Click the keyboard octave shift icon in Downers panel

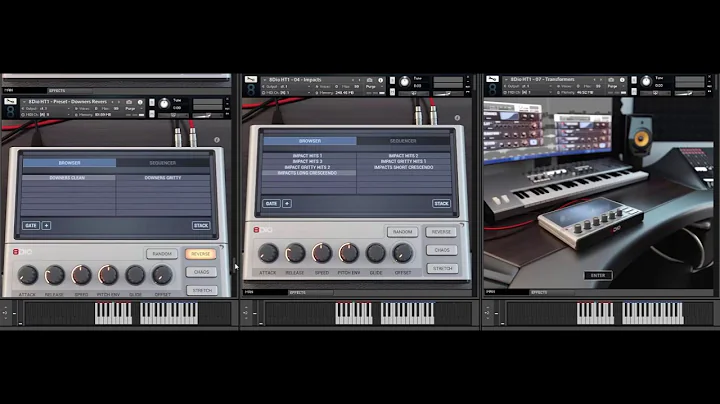[5, 313]
